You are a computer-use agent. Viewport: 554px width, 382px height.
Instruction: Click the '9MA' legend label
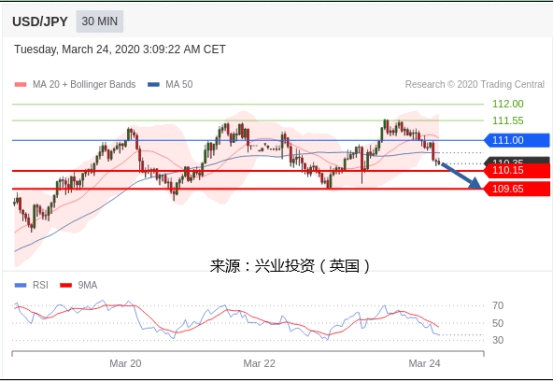[87, 285]
